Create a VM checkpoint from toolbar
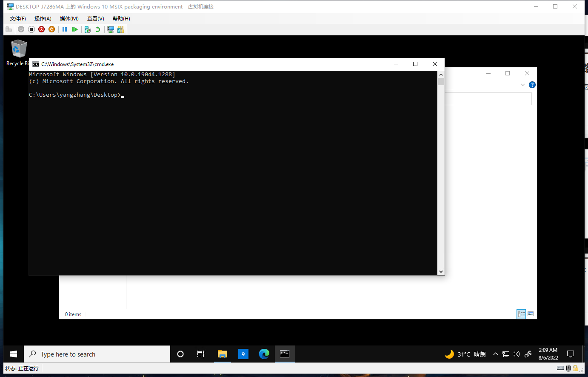The image size is (588, 377). point(88,29)
